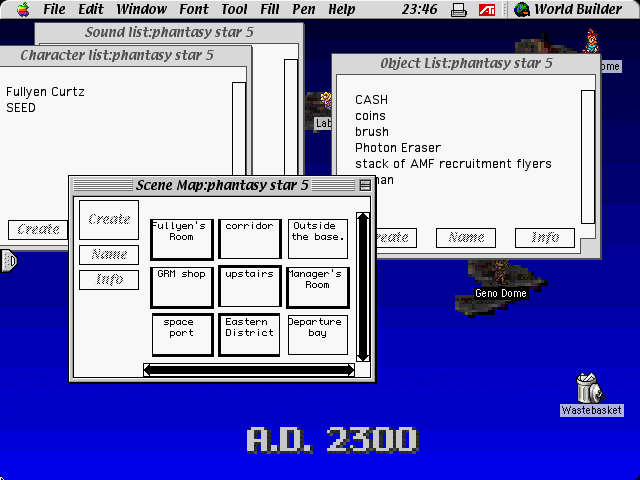Image resolution: width=640 pixels, height=480 pixels.
Task: Click the Object List window title bar
Action: [x=466, y=63]
